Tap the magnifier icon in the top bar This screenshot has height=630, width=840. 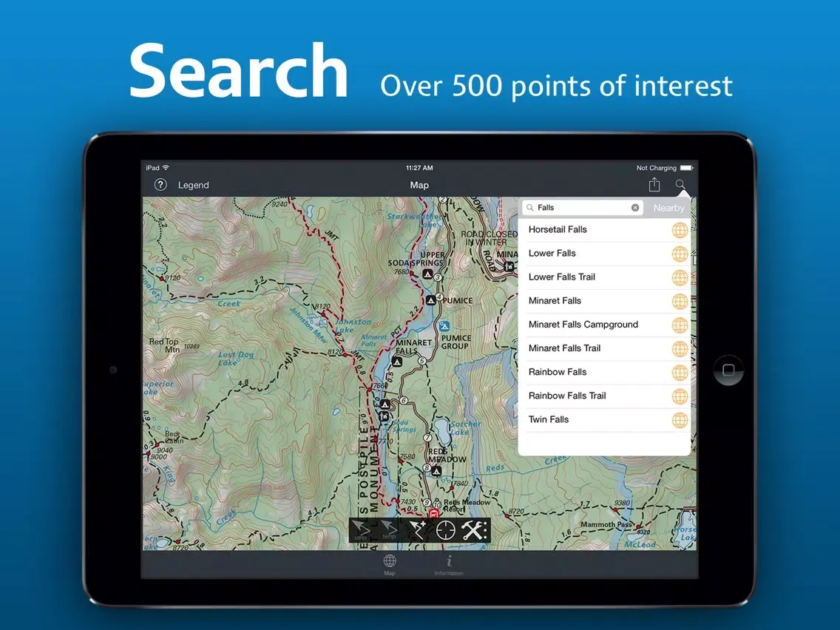680,184
